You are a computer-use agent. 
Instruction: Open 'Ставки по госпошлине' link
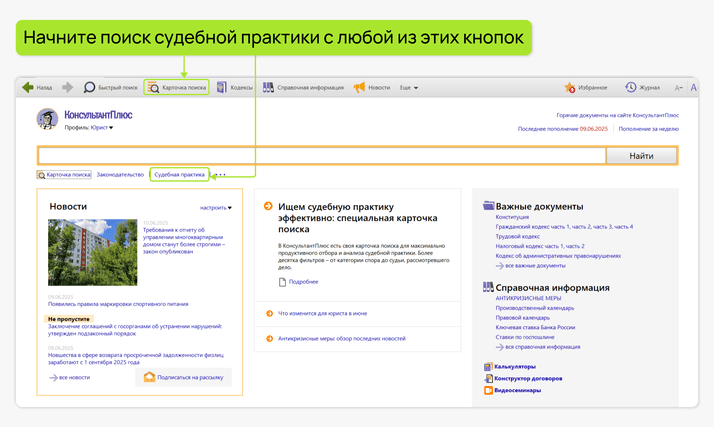click(x=525, y=337)
